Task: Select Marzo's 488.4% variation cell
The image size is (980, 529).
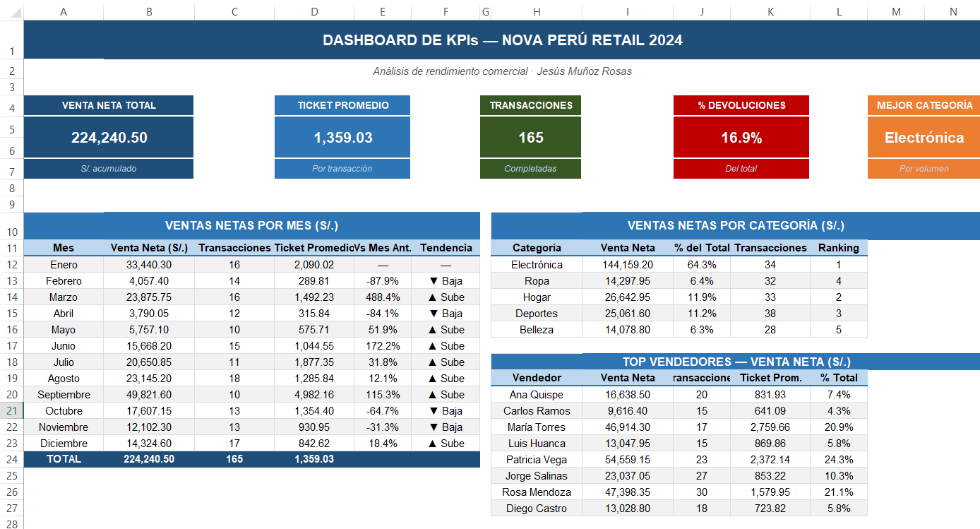Action: pyautogui.click(x=383, y=297)
